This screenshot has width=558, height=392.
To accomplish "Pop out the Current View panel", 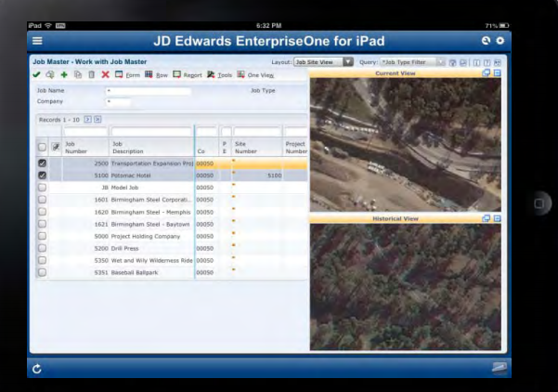I will (487, 73).
